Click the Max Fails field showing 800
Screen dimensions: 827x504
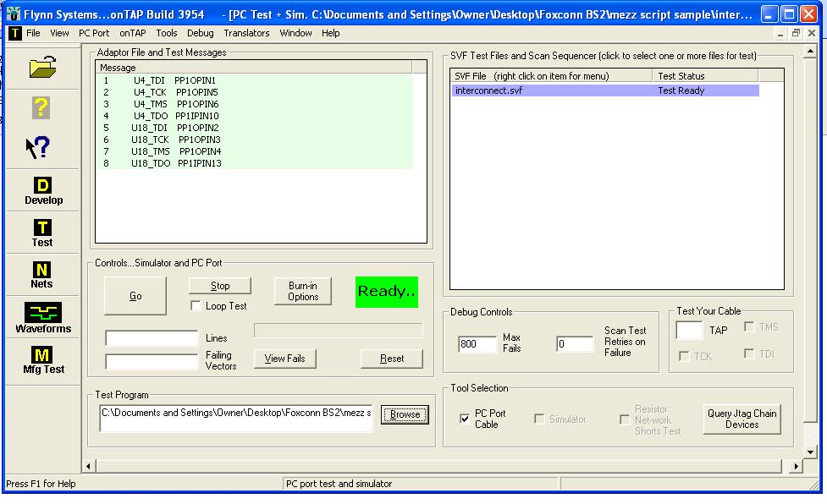(477, 344)
